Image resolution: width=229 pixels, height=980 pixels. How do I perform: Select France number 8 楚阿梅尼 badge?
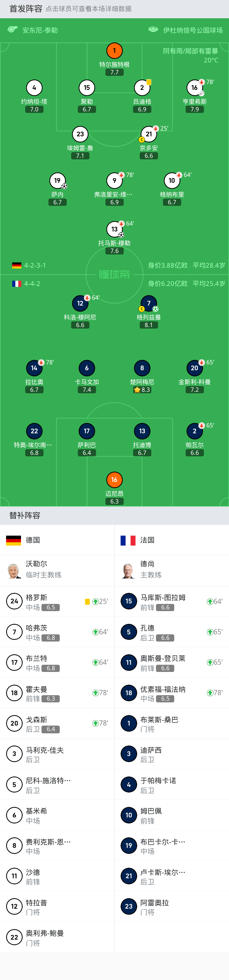tap(142, 368)
